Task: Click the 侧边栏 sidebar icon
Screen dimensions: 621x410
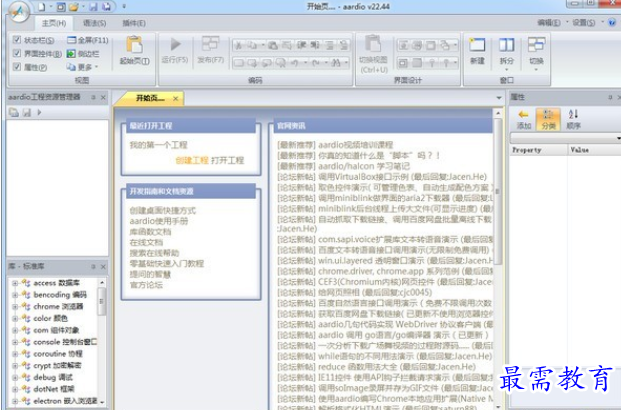Action: pyautogui.click(x=71, y=53)
